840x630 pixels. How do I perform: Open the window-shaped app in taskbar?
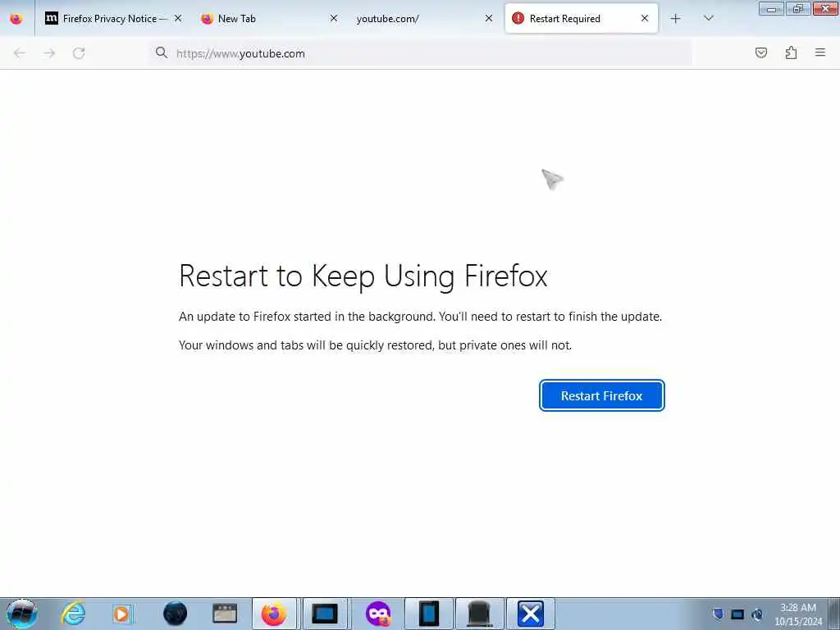pyautogui.click(x=225, y=614)
